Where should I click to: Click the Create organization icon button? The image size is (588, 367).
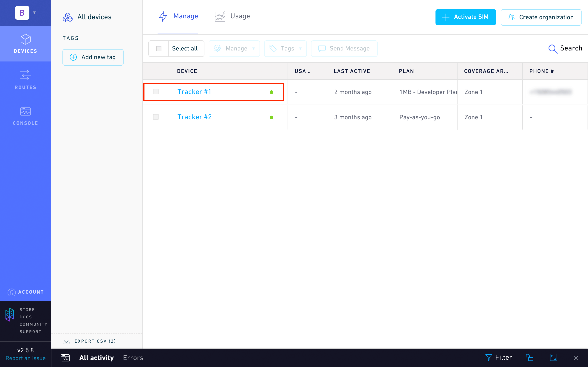512,17
